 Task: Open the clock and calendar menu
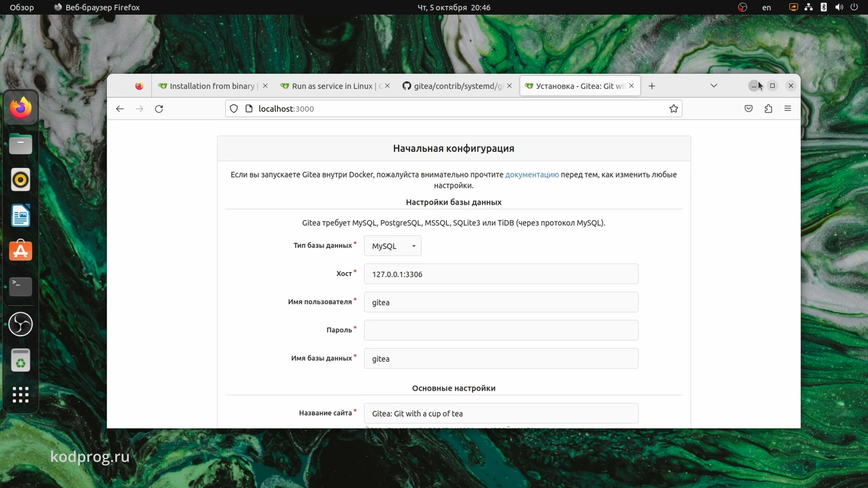click(x=453, y=7)
